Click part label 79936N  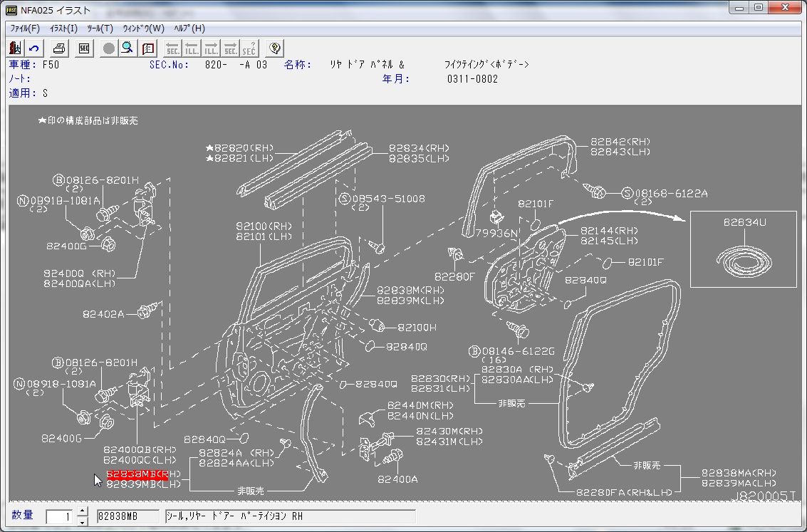(x=496, y=233)
